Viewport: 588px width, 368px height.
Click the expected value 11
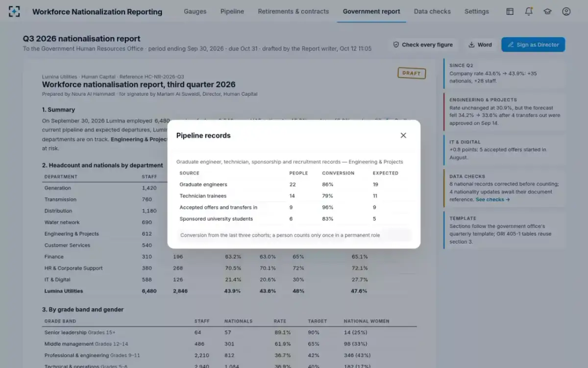[x=375, y=196]
